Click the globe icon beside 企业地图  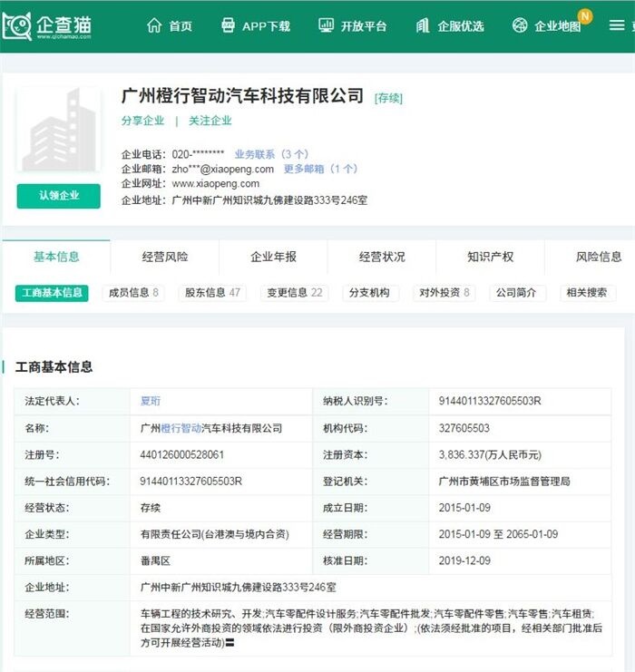coord(520,25)
